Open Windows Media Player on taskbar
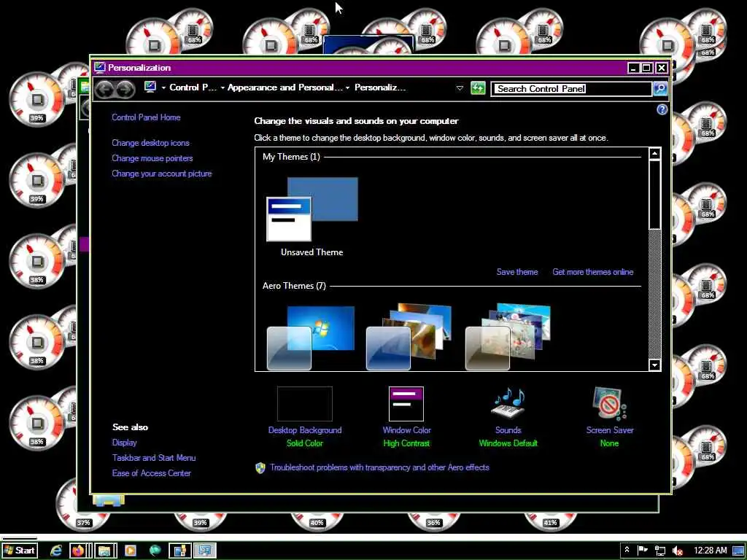This screenshot has height=560, width=747. pyautogui.click(x=130, y=551)
